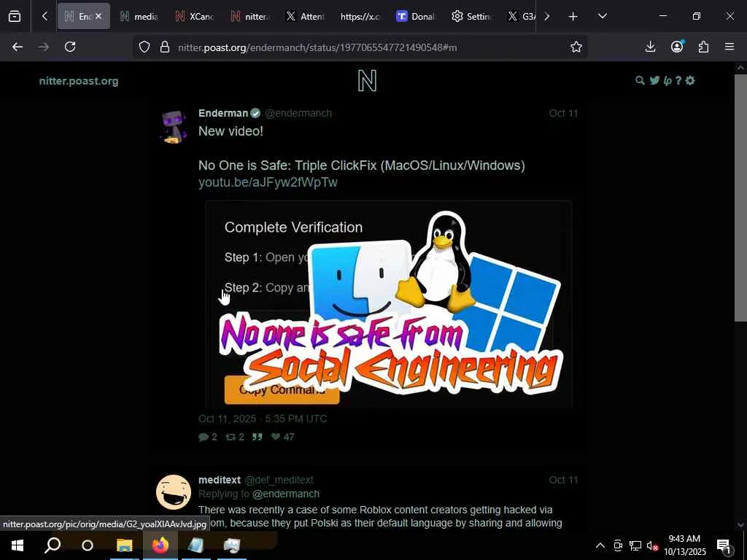The width and height of the screenshot is (747, 560).
Task: Close the active Enderman nitter tab
Action: [x=98, y=16]
